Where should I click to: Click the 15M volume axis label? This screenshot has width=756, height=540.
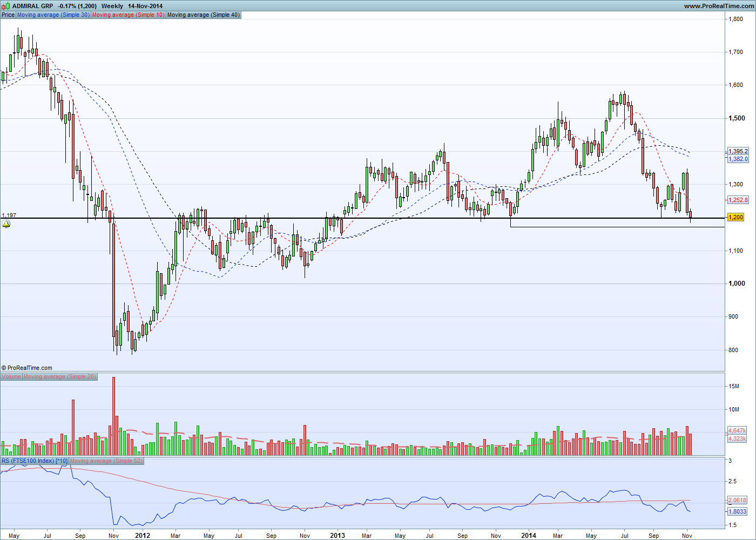734,386
